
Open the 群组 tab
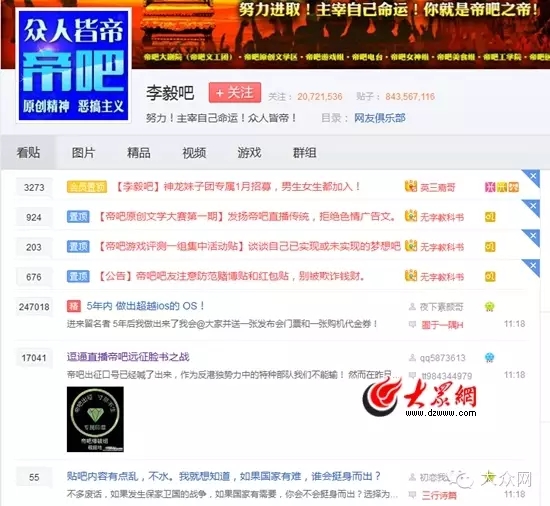tap(304, 153)
